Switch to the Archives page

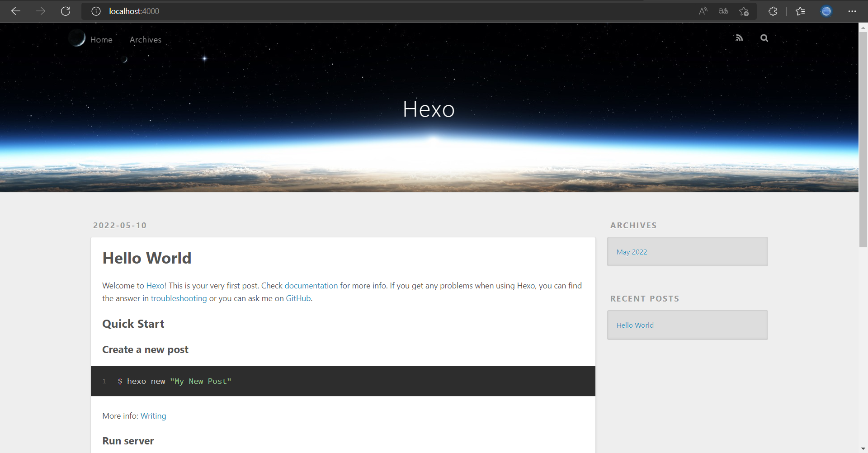[x=145, y=40]
